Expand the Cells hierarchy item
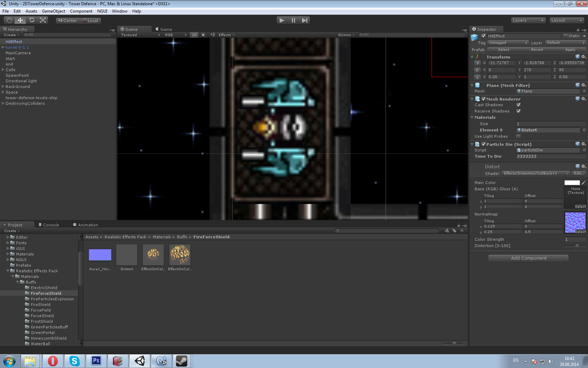 pos(3,70)
